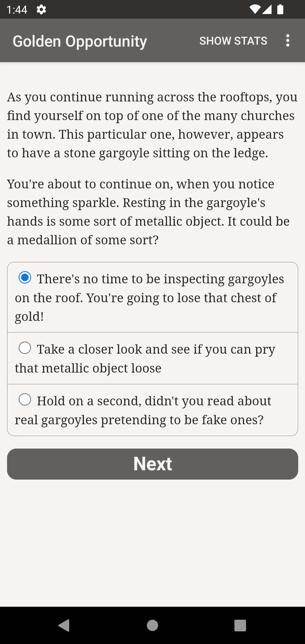This screenshot has width=305, height=644.
Task: Open the three-dot overflow menu
Action: click(287, 41)
